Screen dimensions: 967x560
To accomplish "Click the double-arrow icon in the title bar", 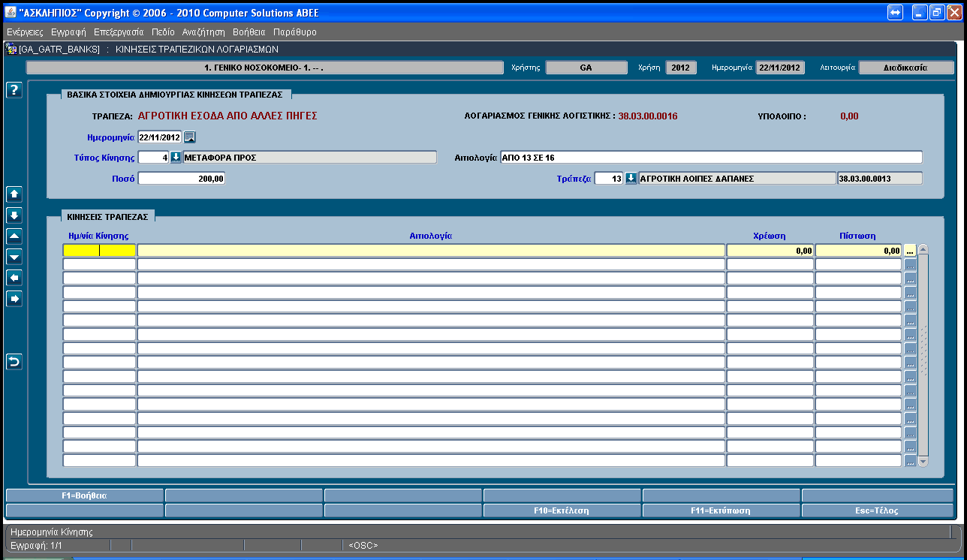I will 895,13.
